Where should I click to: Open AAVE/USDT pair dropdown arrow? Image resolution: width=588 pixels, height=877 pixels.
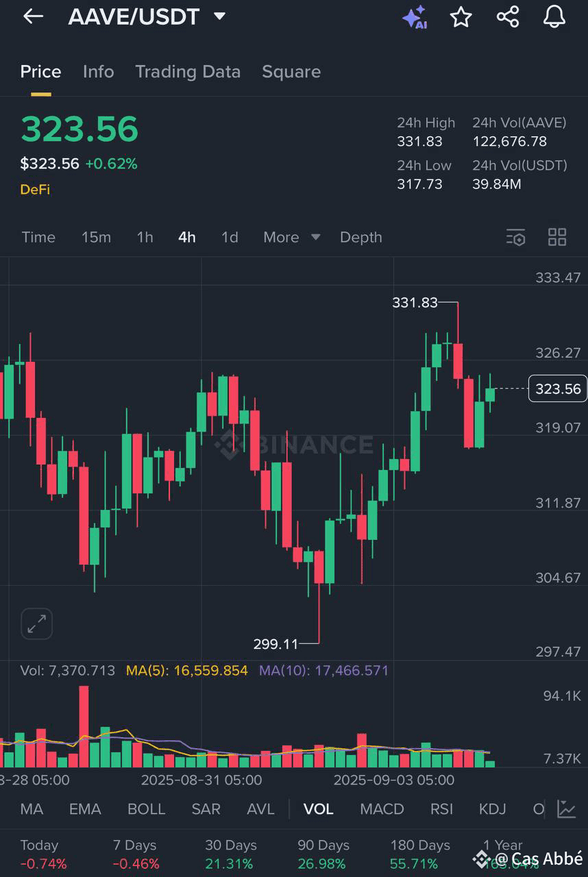220,16
